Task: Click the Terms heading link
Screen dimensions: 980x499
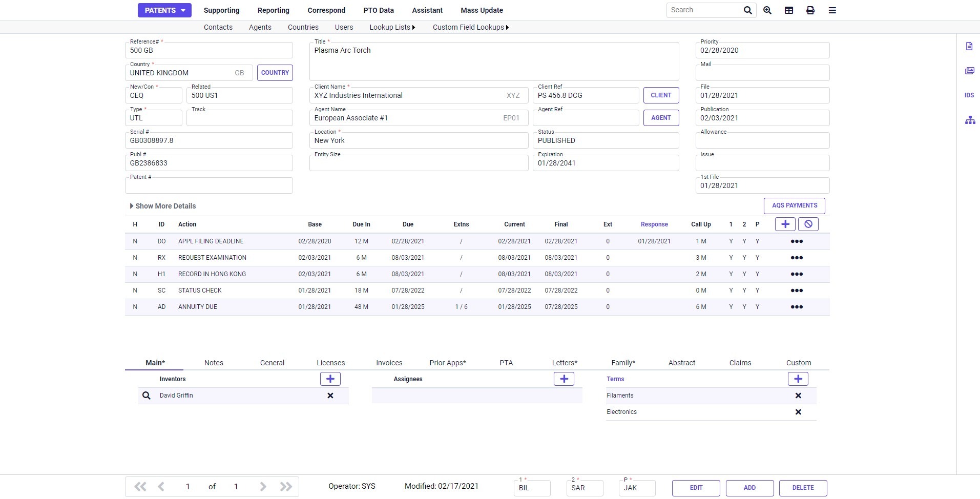Action: [615, 379]
